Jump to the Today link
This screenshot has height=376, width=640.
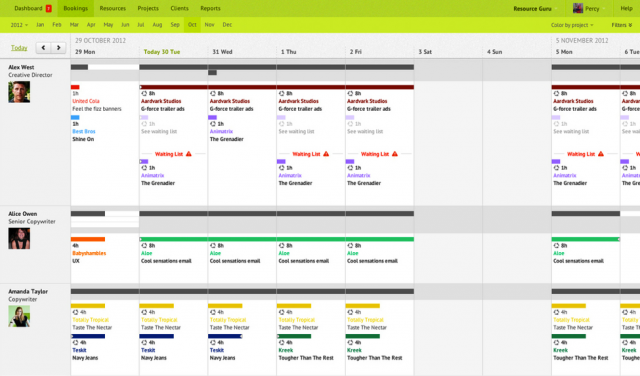19,48
